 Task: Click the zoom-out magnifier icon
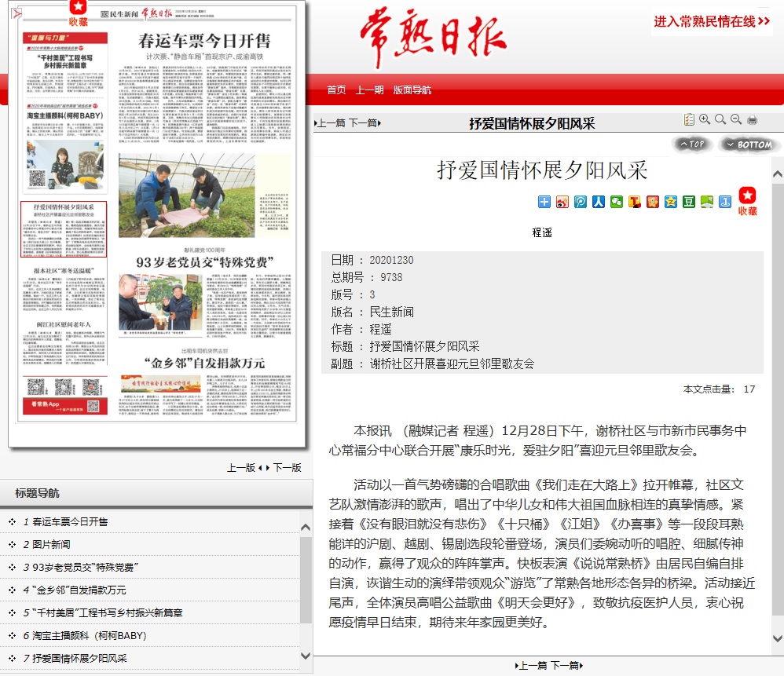click(x=736, y=119)
